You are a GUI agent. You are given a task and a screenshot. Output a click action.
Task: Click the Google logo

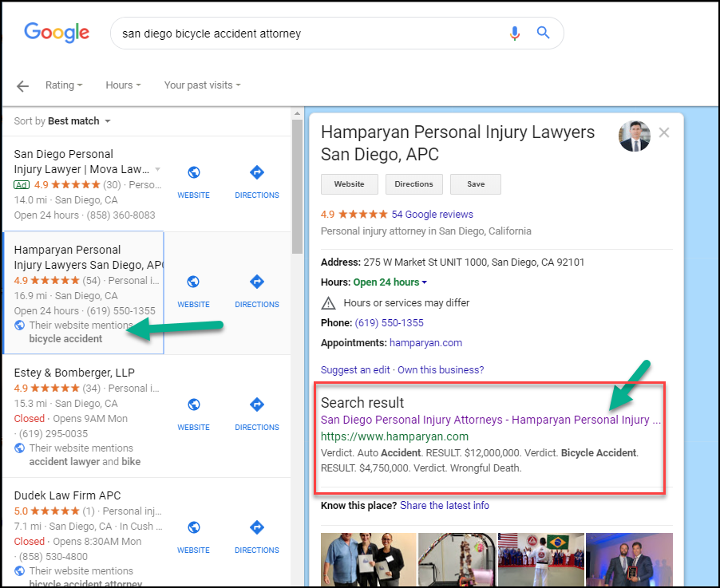[x=57, y=33]
